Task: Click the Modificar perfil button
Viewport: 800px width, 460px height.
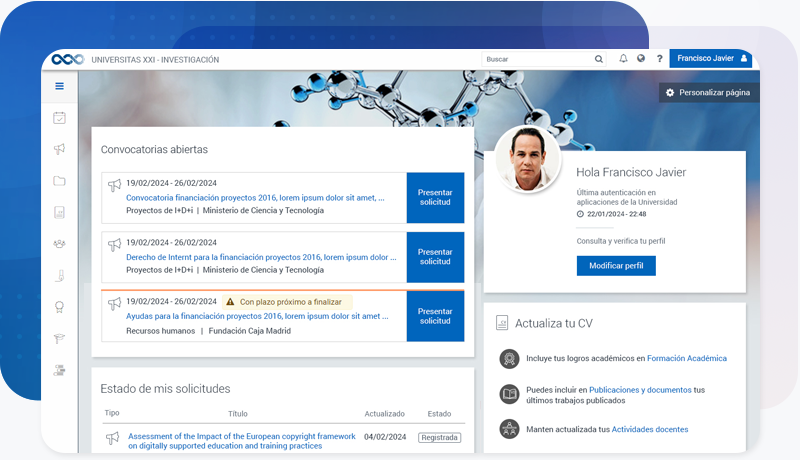Action: pos(615,266)
